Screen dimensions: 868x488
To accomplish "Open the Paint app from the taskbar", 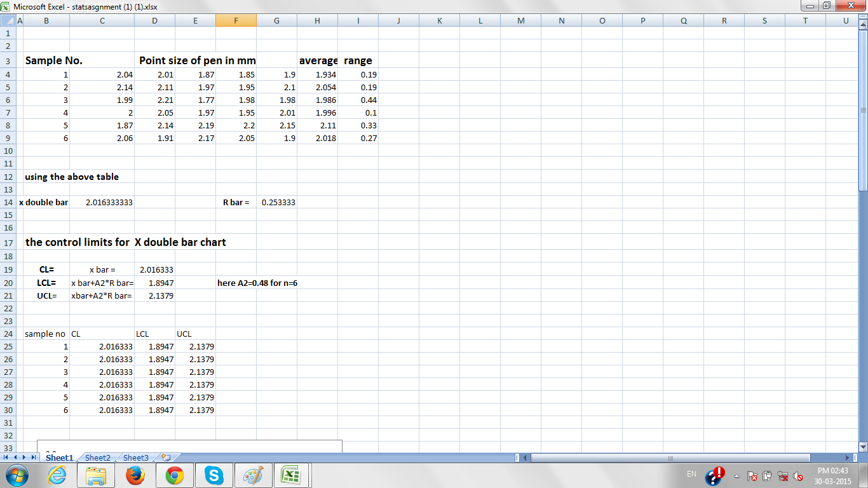I will point(254,475).
